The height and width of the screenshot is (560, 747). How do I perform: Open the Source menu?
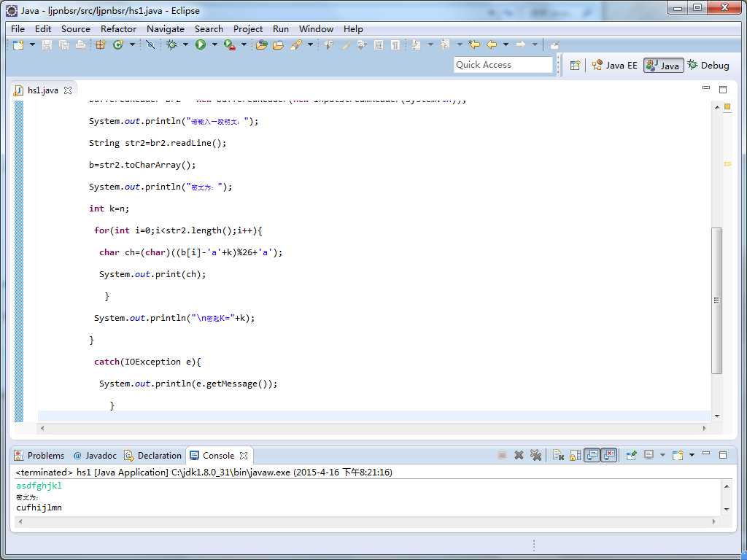[x=76, y=29]
